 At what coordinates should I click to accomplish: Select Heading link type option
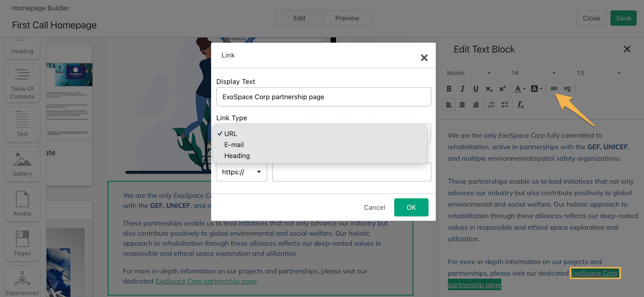point(320,155)
